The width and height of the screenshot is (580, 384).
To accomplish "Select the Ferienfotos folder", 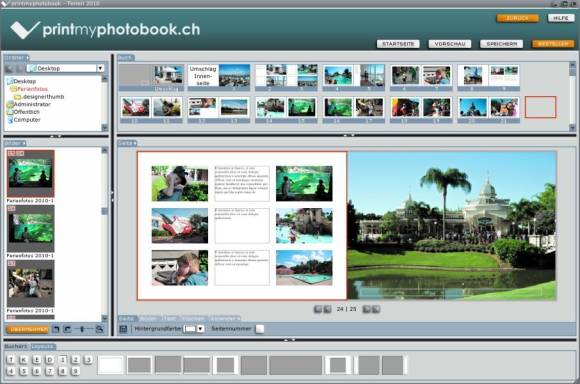I will (32, 89).
